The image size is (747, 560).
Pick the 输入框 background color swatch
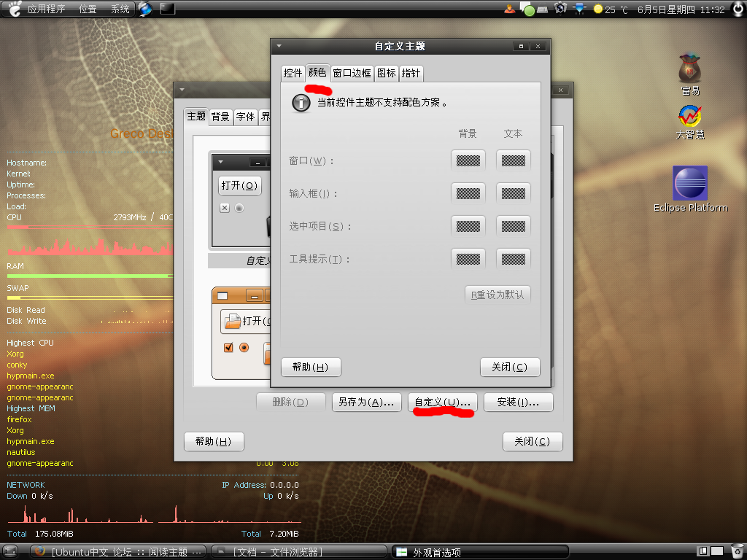pos(468,194)
